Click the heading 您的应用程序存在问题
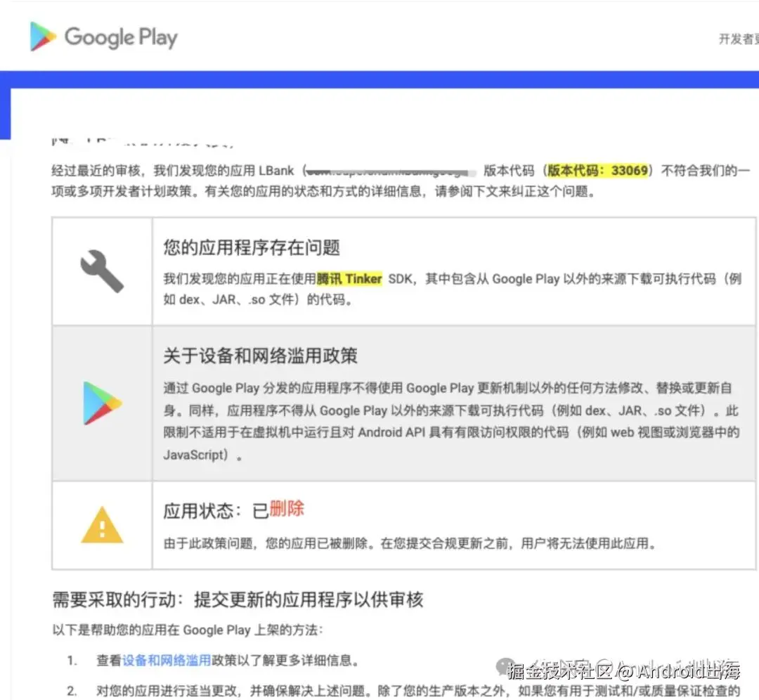Image resolution: width=759 pixels, height=700 pixels. click(251, 247)
